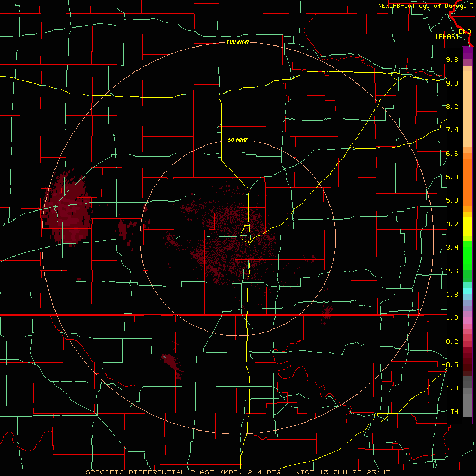Click the Specific Differential Phase KICT caption text
The height and width of the screenshot is (476, 476).
(x=237, y=472)
